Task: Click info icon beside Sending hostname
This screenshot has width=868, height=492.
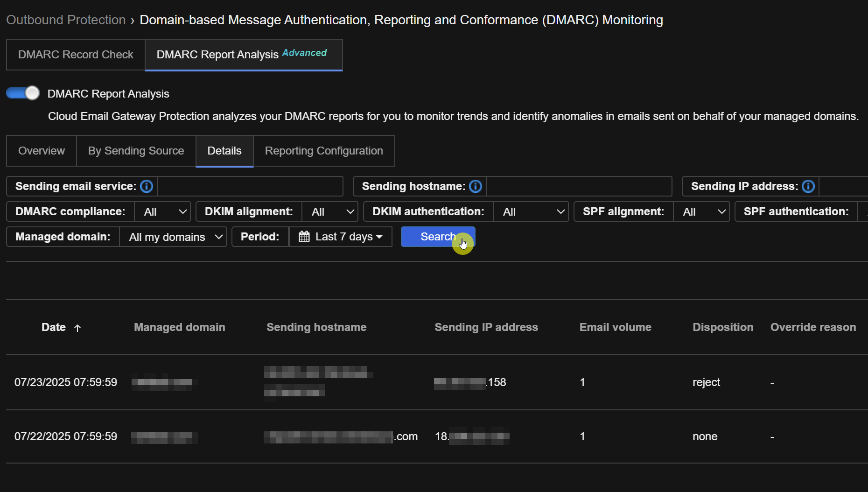Action: pos(476,186)
